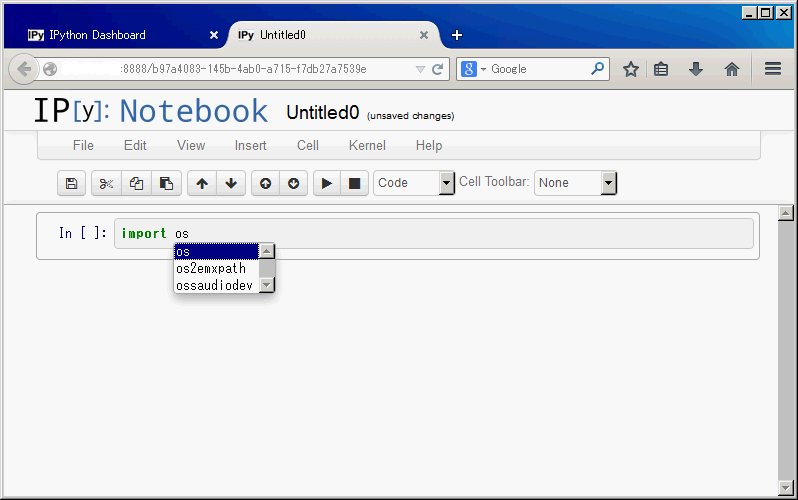Bookmark this page with the star icon

tap(631, 69)
